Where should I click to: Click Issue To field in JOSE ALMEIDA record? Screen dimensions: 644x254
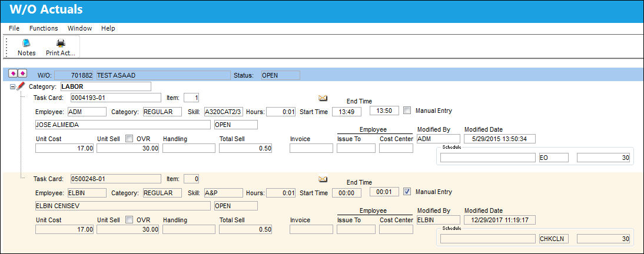coord(356,149)
